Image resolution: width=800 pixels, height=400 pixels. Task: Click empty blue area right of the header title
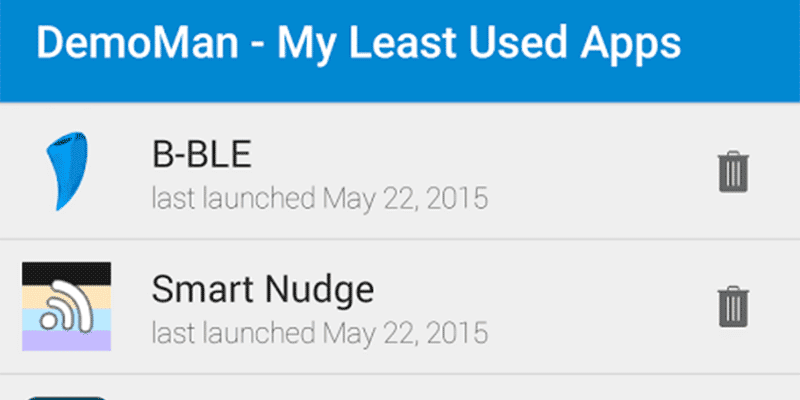point(745,45)
